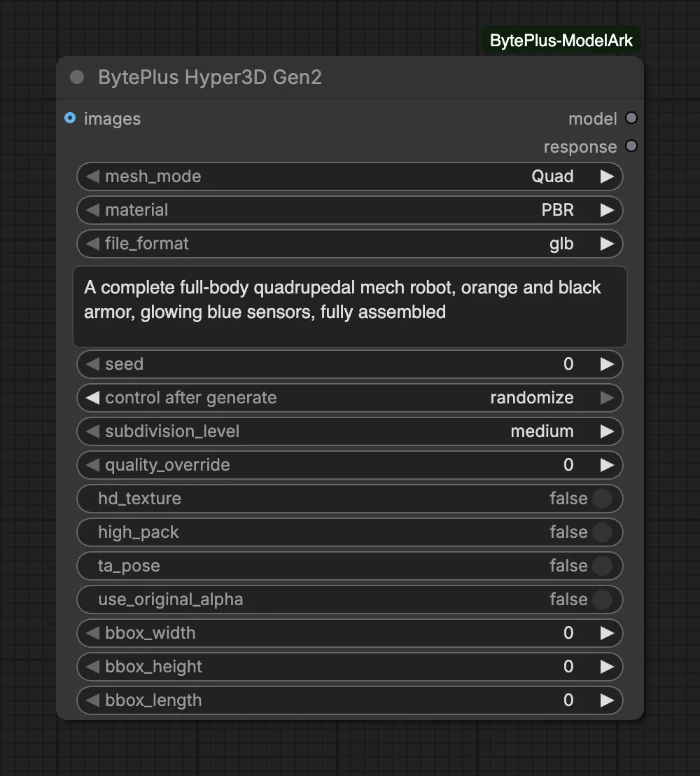Screen dimensions: 700x776
Task: Increase the quality_override value
Action: click(x=607, y=465)
